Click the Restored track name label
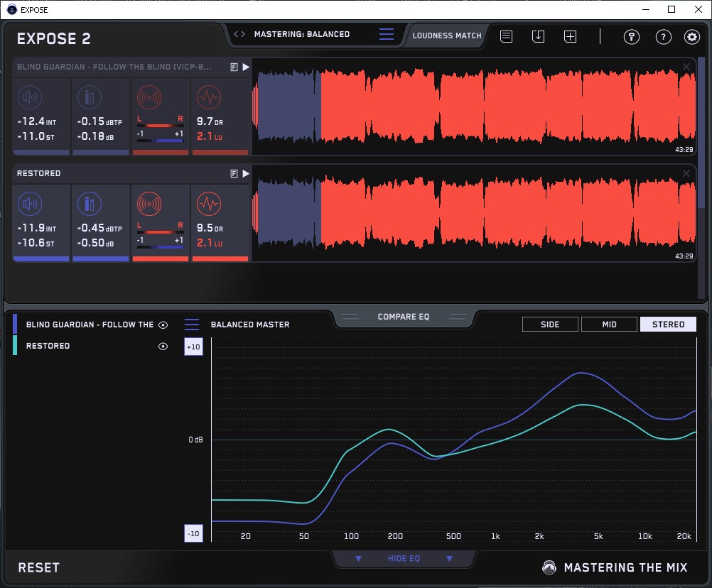The image size is (712, 588). (x=38, y=173)
